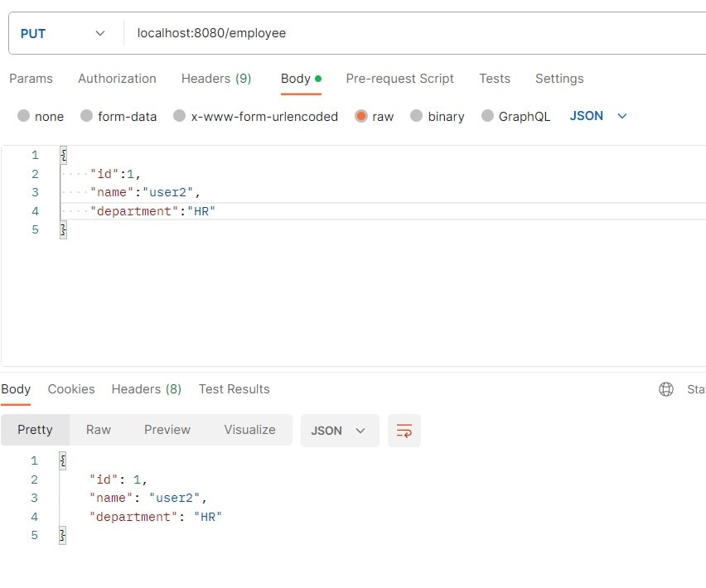The image size is (706, 588).
Task: Click the closing brace in response body
Action: click(63, 535)
